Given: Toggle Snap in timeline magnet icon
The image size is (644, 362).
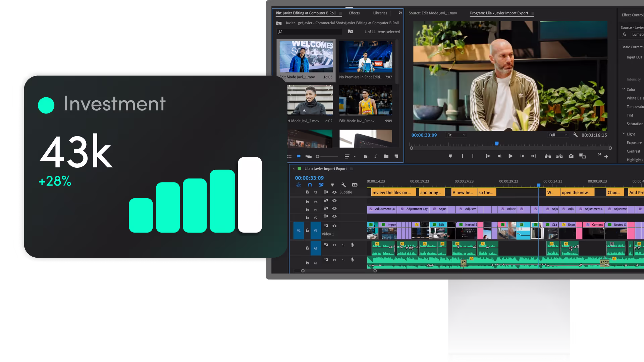Looking at the screenshot, I should click(310, 185).
